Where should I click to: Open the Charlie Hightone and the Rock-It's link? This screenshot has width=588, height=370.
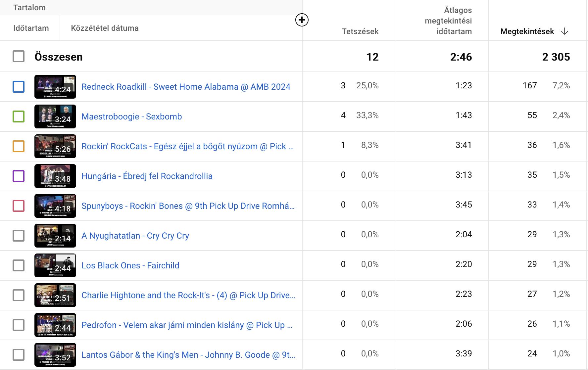(188, 295)
